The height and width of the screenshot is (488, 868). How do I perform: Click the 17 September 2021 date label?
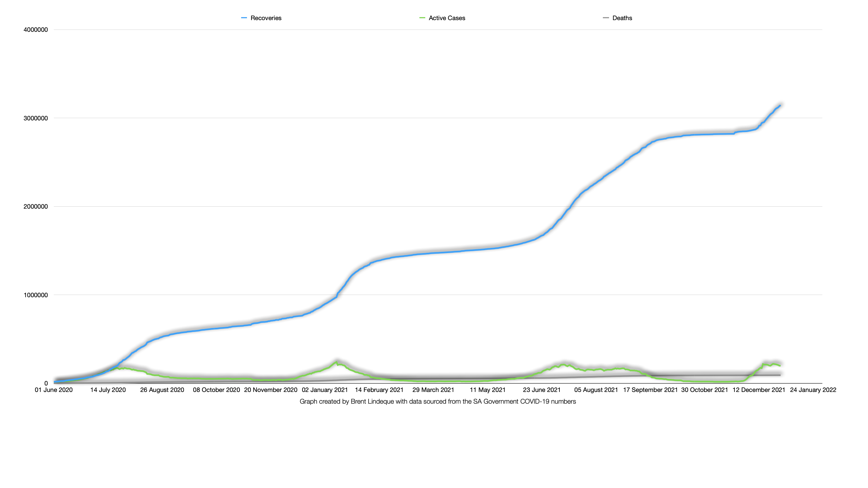[650, 390]
